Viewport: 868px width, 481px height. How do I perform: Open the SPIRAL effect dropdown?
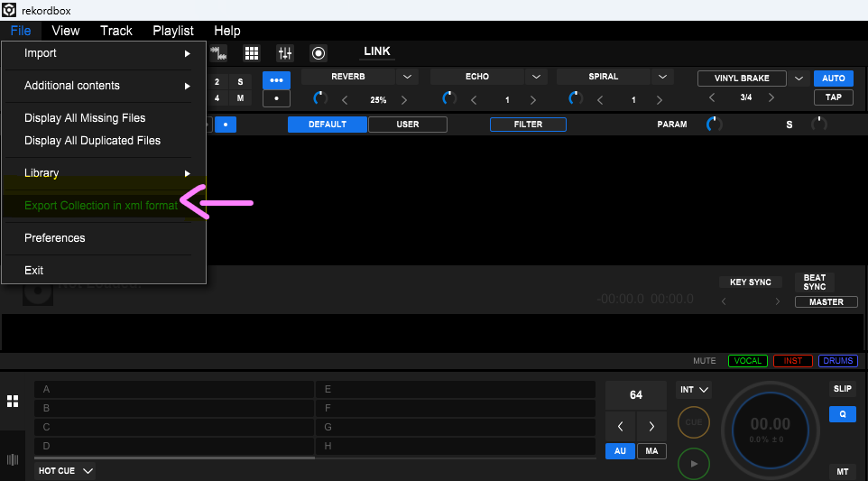coord(662,77)
